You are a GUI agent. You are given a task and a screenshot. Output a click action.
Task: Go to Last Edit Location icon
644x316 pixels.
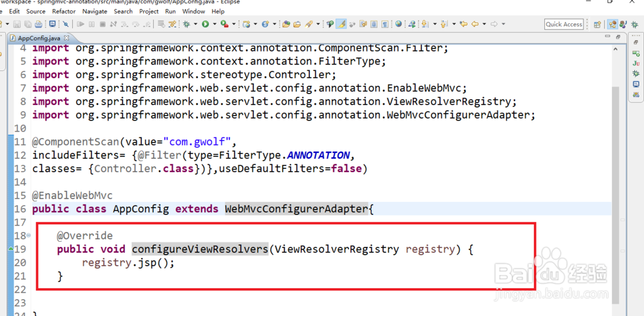click(x=464, y=25)
